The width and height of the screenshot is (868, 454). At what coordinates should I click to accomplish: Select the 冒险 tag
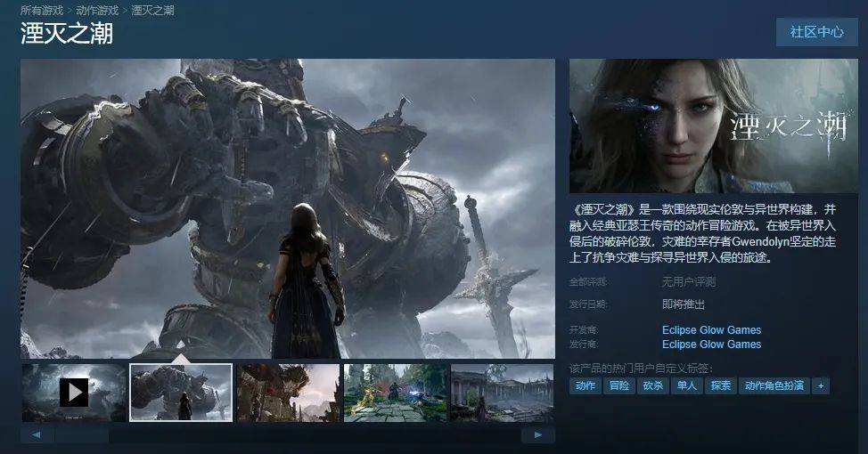coord(618,385)
